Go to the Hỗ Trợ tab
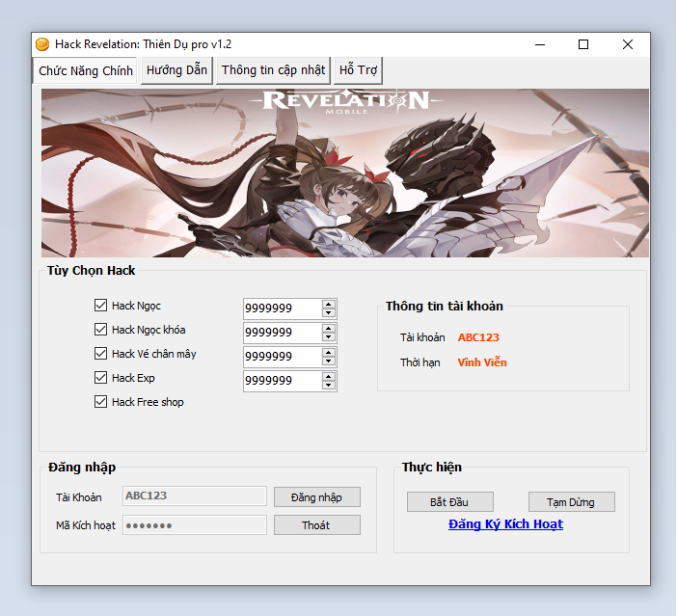Screen dimensions: 677x616 [x=359, y=70]
